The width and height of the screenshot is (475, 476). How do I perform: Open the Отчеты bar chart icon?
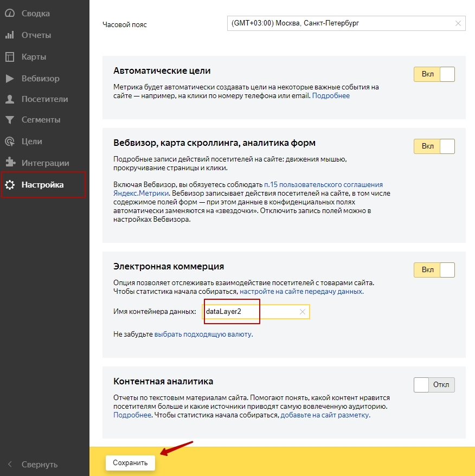(9, 35)
